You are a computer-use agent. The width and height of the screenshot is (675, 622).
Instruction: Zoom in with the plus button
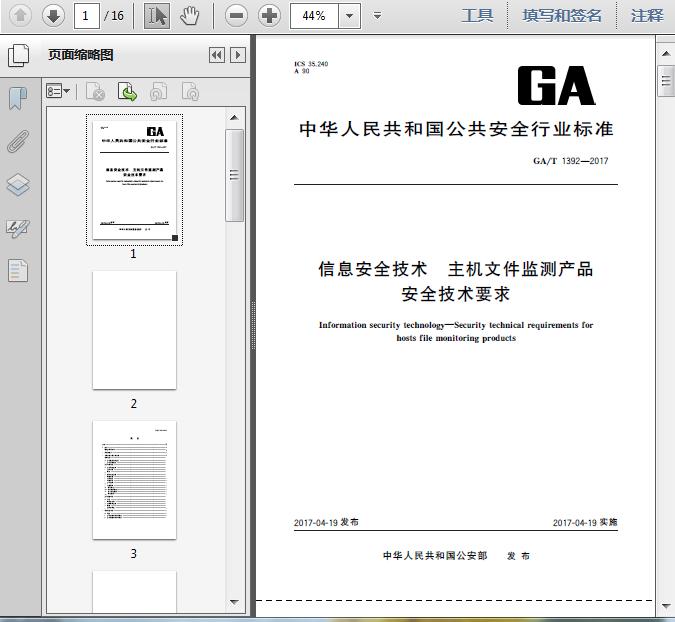pyautogui.click(x=269, y=16)
